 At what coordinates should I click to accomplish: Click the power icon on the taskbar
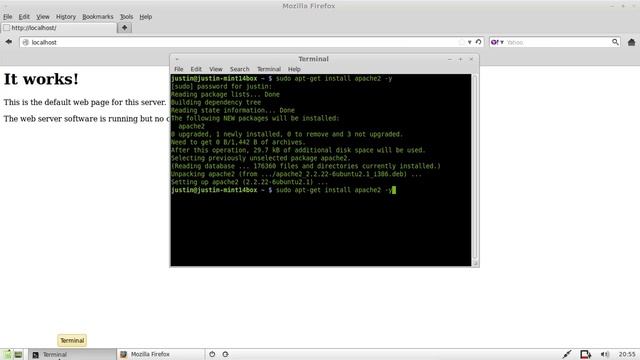pos(212,354)
